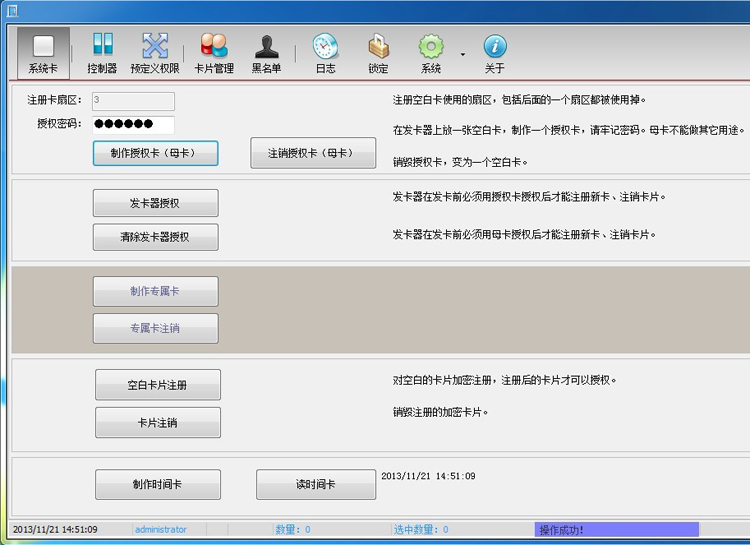Open 预定义权限 predefined permissions
Image resolution: width=750 pixels, height=545 pixels.
pos(155,53)
